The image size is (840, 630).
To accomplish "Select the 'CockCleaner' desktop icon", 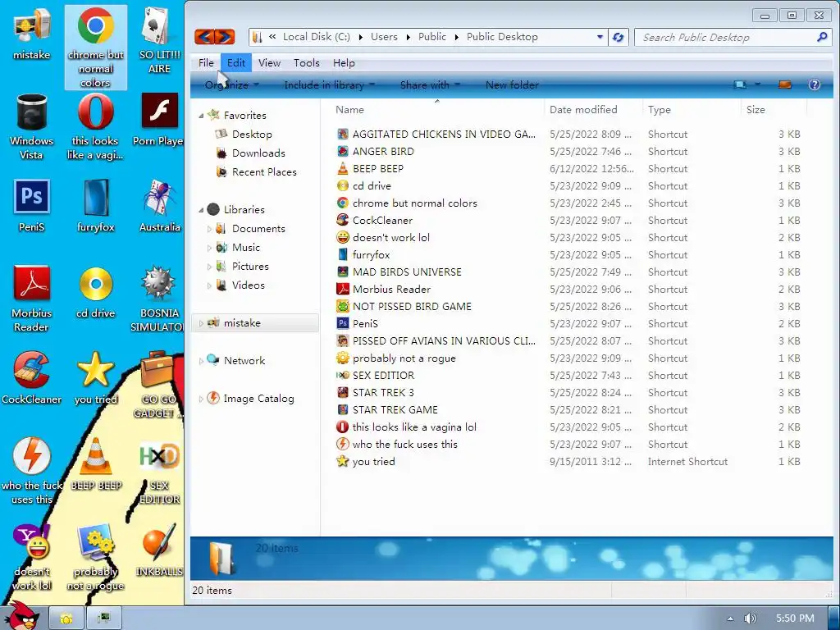I will click(32, 377).
